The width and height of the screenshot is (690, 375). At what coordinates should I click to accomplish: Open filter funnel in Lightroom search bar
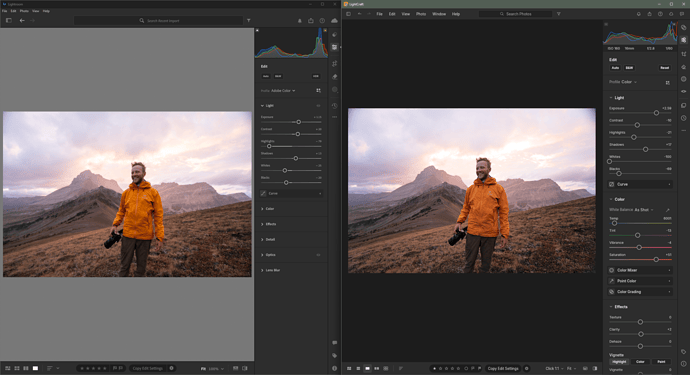coord(249,20)
